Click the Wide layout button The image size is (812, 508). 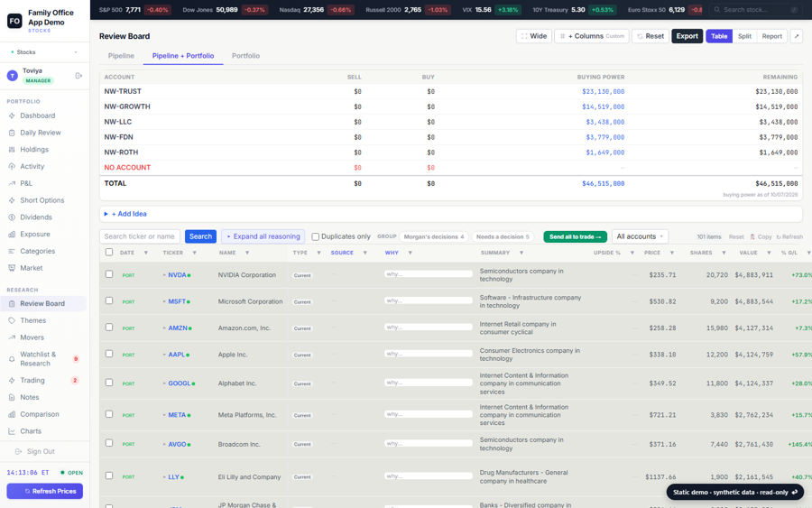[534, 36]
